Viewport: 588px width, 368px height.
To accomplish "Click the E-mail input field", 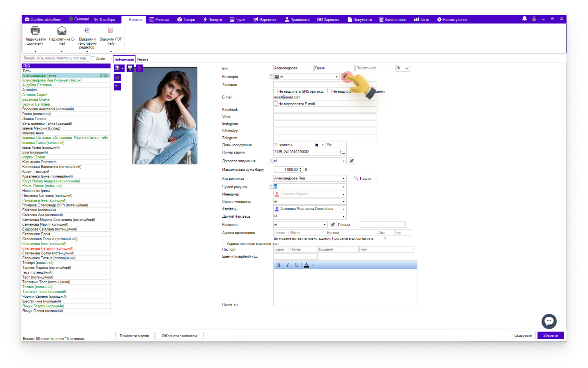I will [x=325, y=97].
